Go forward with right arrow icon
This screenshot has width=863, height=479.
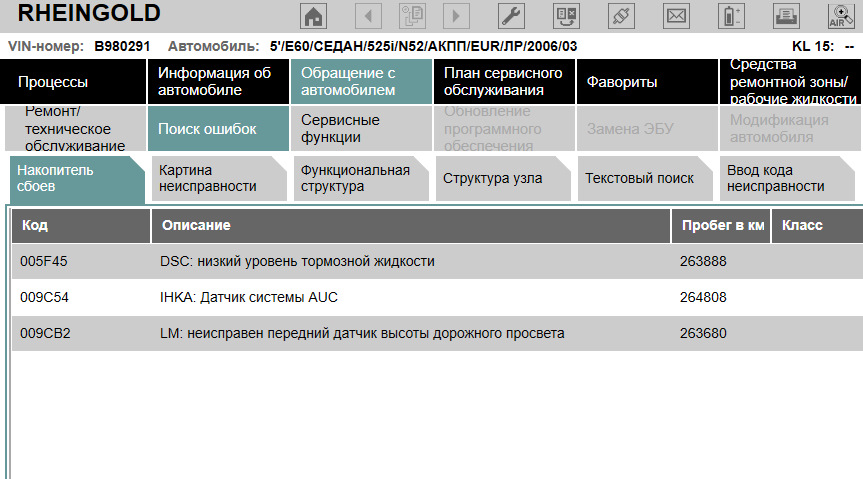[456, 16]
